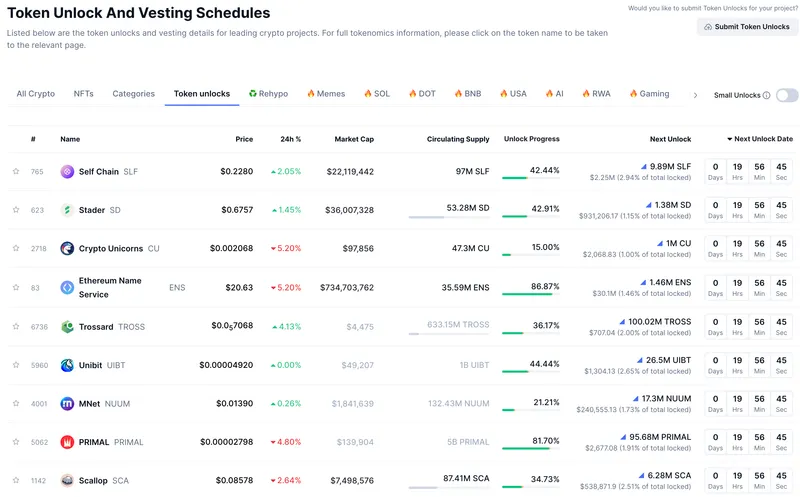Open the Scallop token name link
The width and height of the screenshot is (800, 497).
[x=93, y=480]
